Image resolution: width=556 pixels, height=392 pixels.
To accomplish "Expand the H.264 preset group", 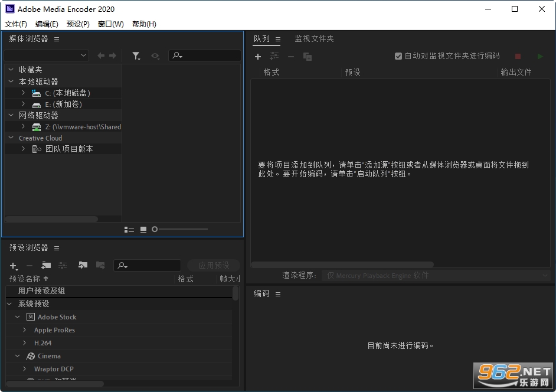I will pyautogui.click(x=24, y=343).
